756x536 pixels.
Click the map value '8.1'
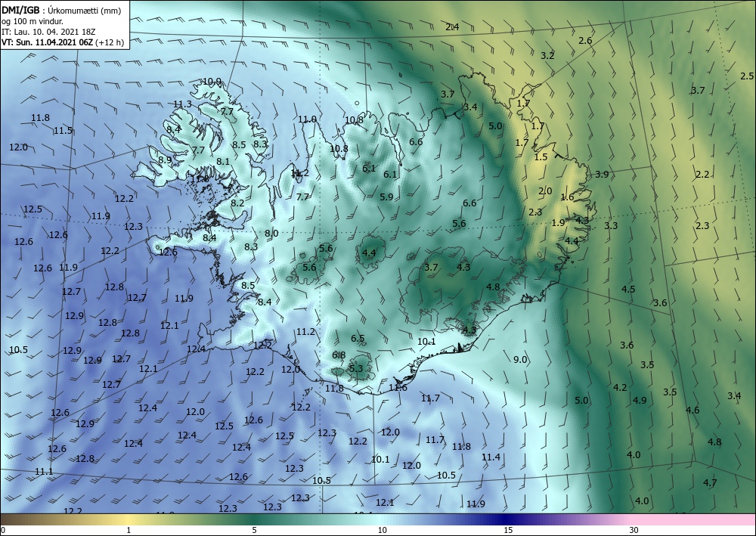[x=223, y=162]
